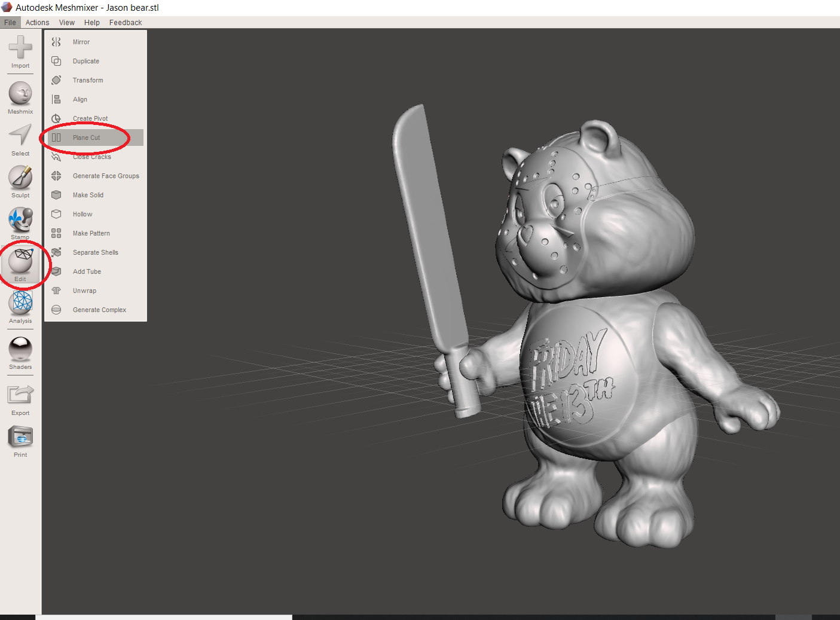Choose Generate Complex in the Edit list

[x=96, y=310]
